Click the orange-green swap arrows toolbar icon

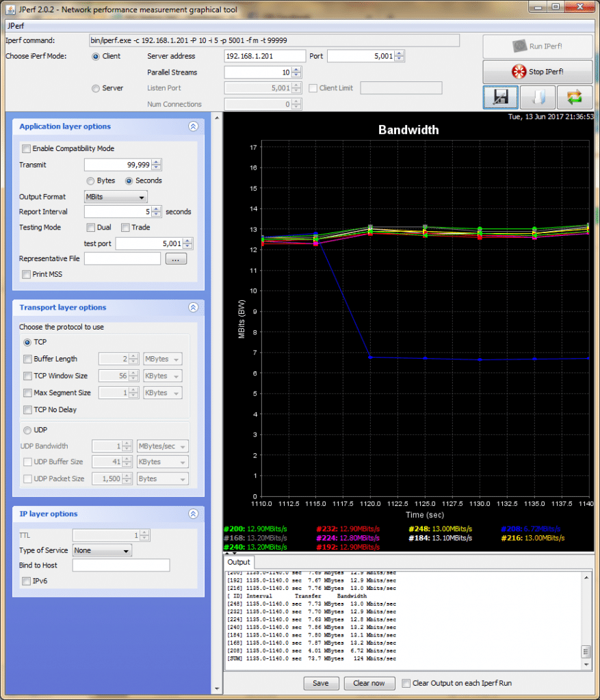(574, 97)
